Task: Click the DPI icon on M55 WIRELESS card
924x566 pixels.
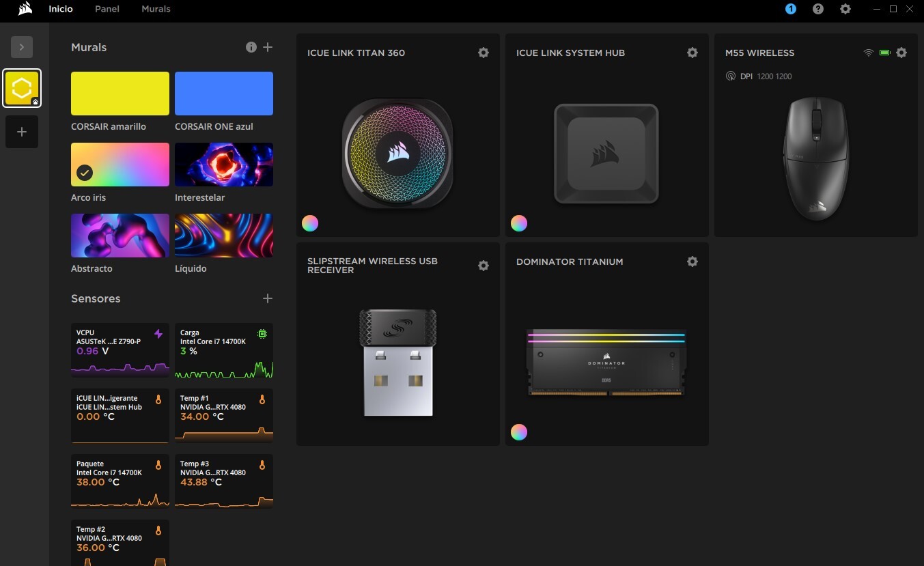Action: (x=731, y=76)
